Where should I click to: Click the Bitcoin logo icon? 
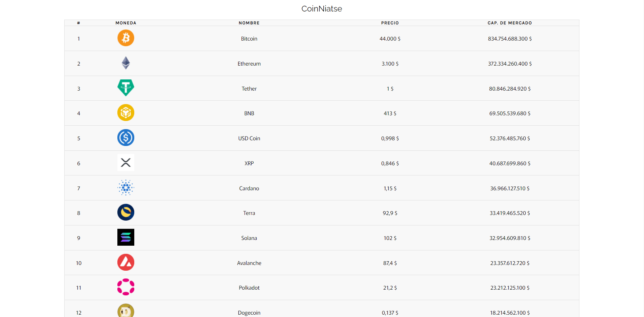click(x=126, y=38)
